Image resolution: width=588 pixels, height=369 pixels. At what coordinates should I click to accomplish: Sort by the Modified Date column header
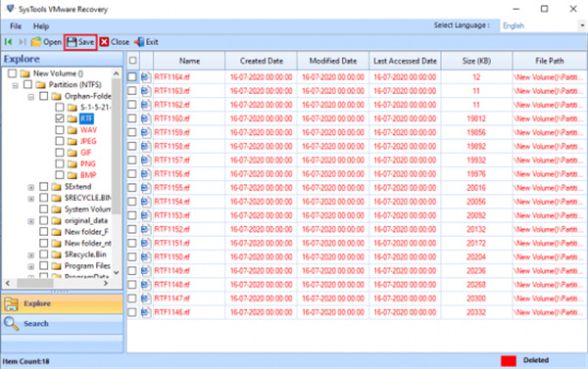(x=333, y=61)
